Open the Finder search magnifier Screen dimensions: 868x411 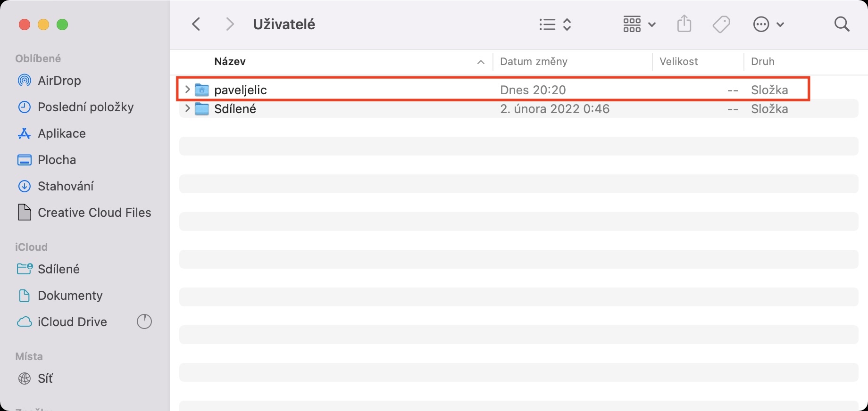pyautogui.click(x=842, y=24)
